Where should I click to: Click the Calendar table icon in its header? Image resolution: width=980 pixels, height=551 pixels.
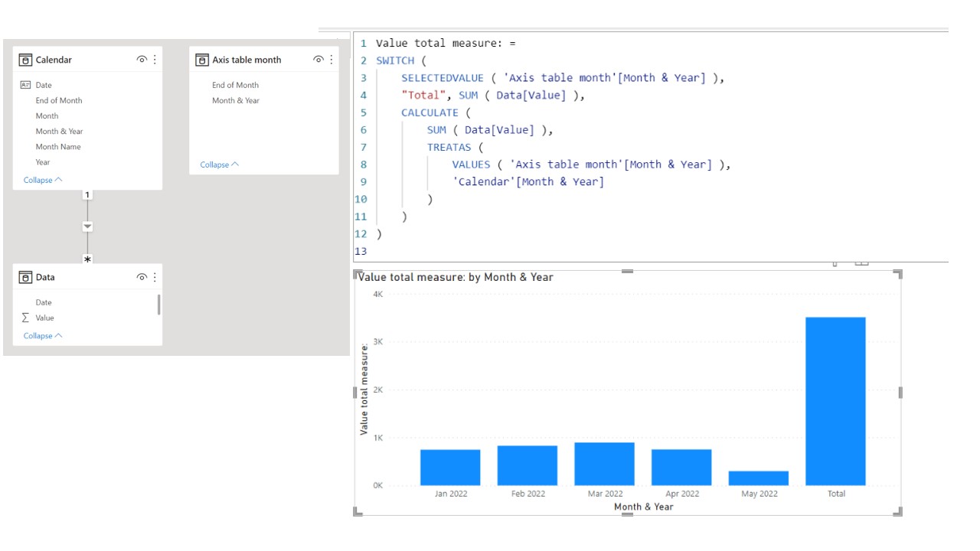pyautogui.click(x=25, y=60)
